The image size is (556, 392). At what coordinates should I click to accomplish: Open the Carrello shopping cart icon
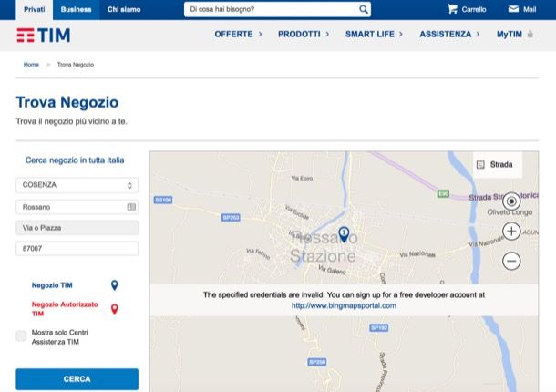pos(452,9)
